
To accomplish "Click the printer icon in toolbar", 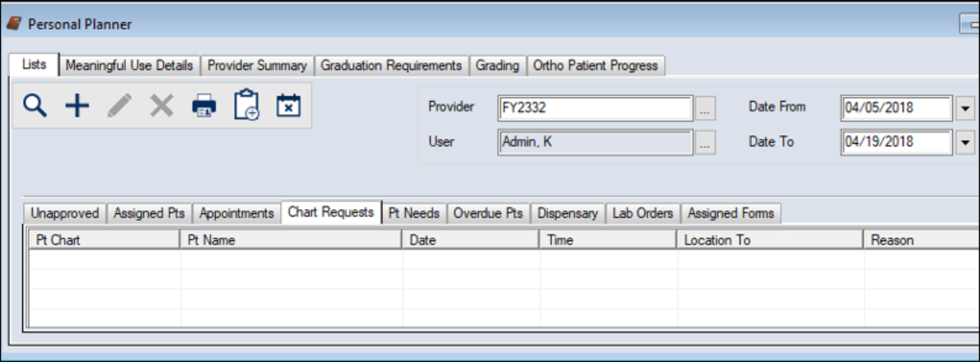I will coord(203,105).
